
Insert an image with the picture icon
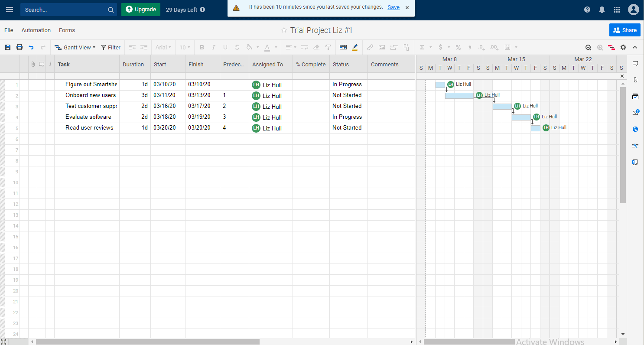click(x=382, y=47)
